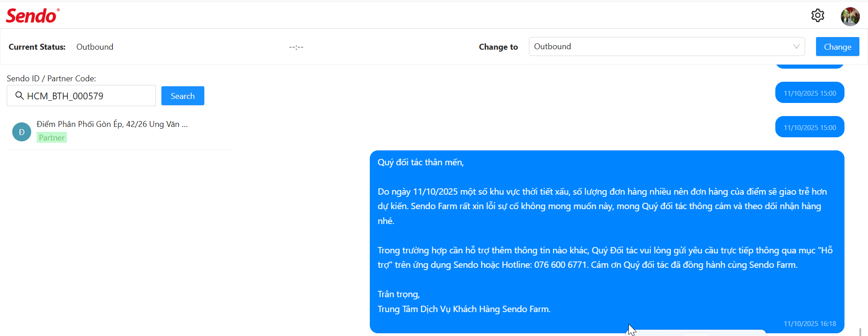Click the message starting Quý đối tác thân mến
Viewport: 868px width, 336px height.
coord(607,242)
